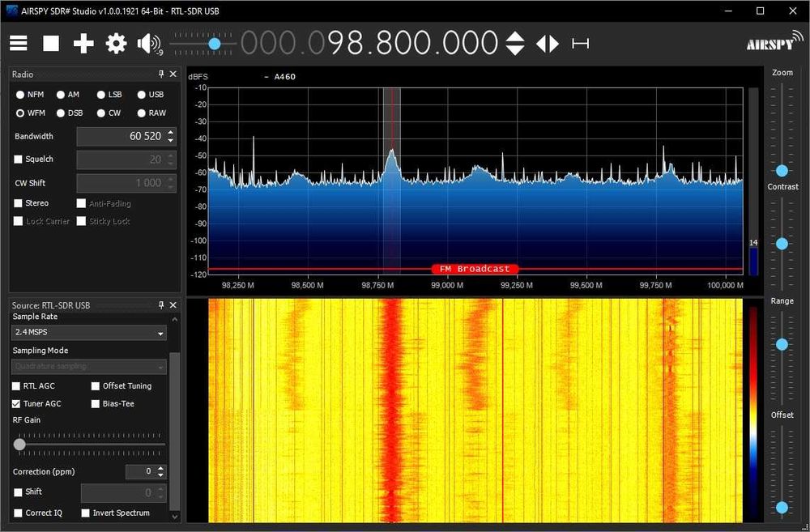Stop the radio with the square button

coord(50,44)
